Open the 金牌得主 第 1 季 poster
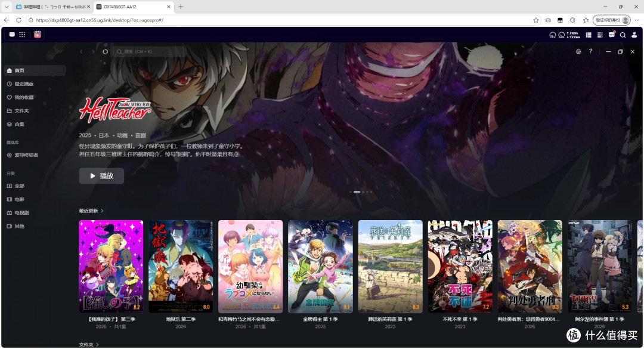The width and height of the screenshot is (644, 349). click(320, 267)
